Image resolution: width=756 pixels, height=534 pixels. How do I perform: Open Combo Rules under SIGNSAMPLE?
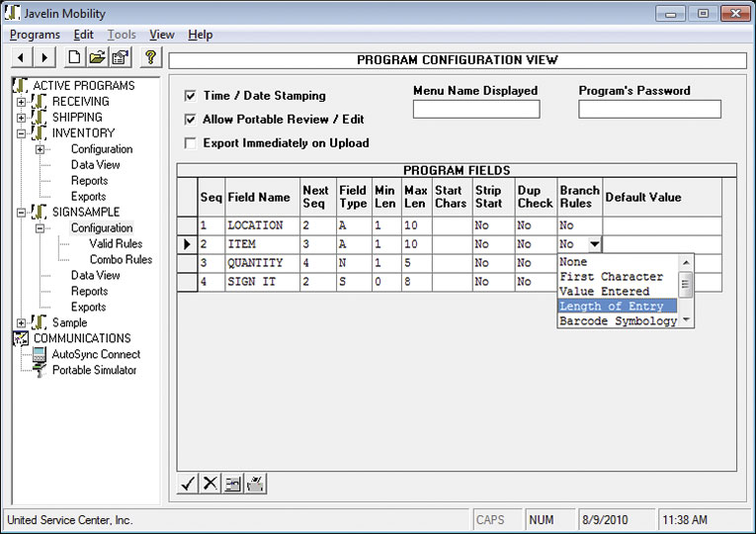(121, 259)
